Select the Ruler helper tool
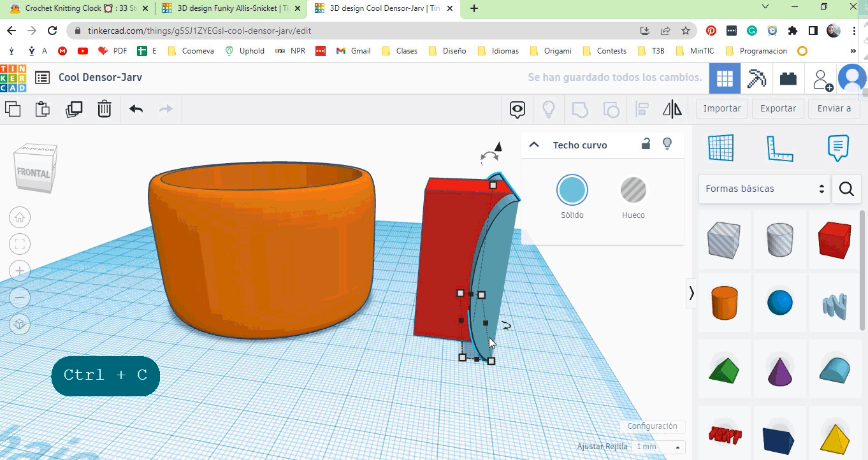Image resolution: width=868 pixels, height=460 pixels. 780,148
